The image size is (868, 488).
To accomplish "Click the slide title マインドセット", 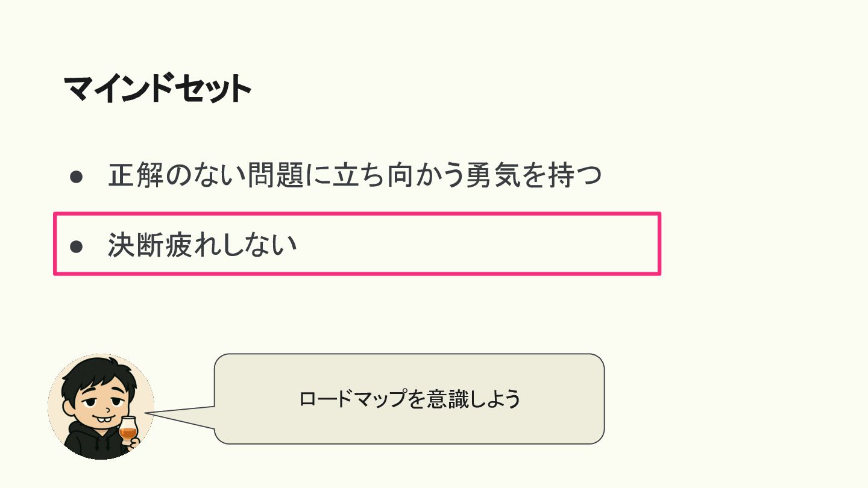I will (x=157, y=90).
